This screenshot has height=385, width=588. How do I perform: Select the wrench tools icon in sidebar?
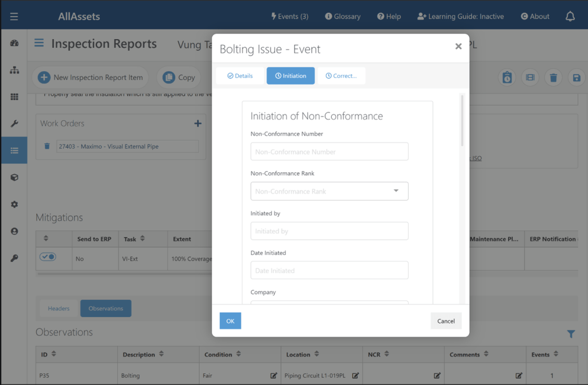tap(14, 123)
